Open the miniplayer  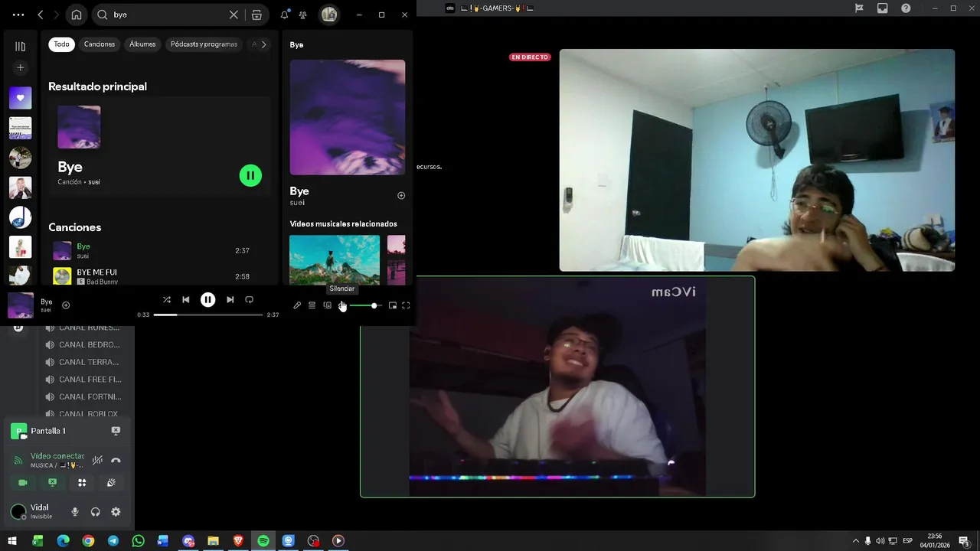(x=393, y=305)
